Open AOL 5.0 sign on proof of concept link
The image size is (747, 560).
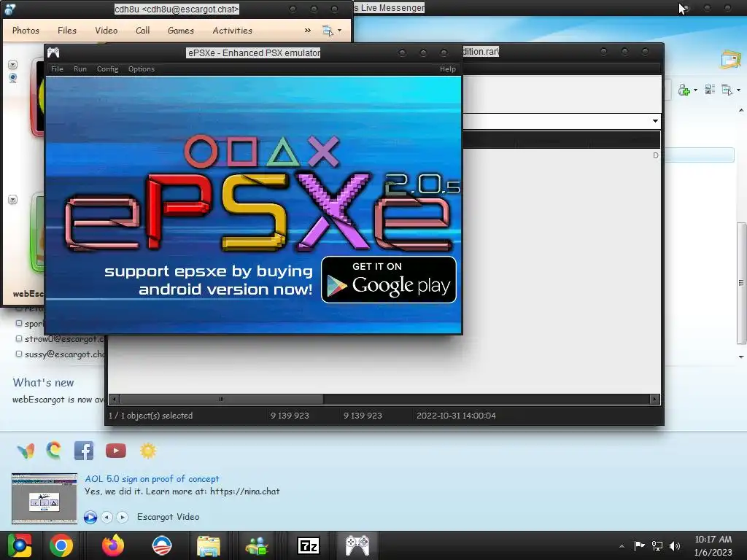click(x=152, y=479)
